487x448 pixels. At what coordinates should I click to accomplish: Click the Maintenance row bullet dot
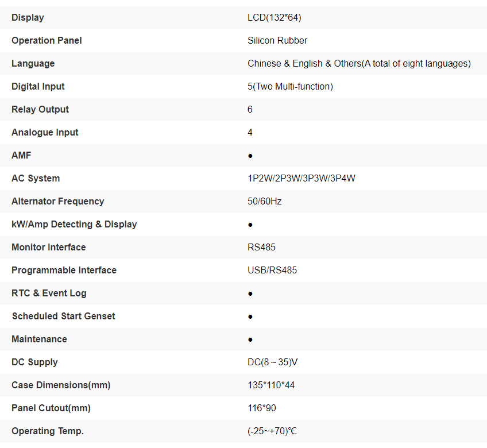(250, 339)
